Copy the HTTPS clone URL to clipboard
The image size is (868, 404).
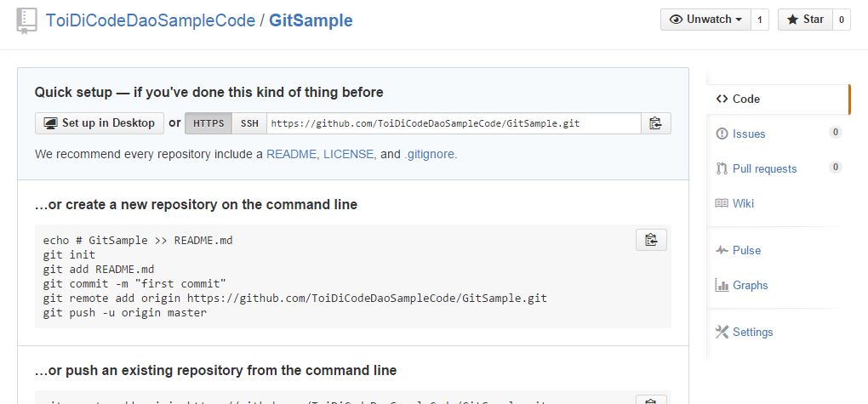[x=655, y=123]
